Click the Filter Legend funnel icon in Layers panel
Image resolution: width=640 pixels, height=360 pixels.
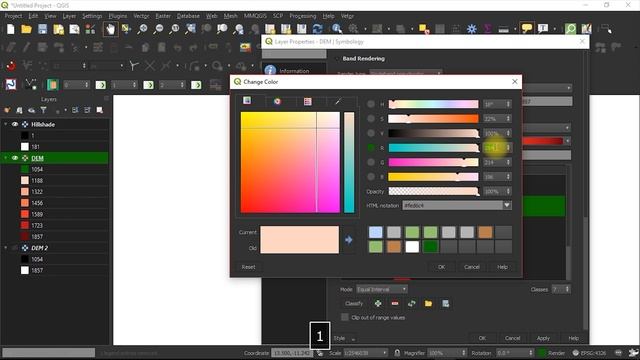(43, 110)
